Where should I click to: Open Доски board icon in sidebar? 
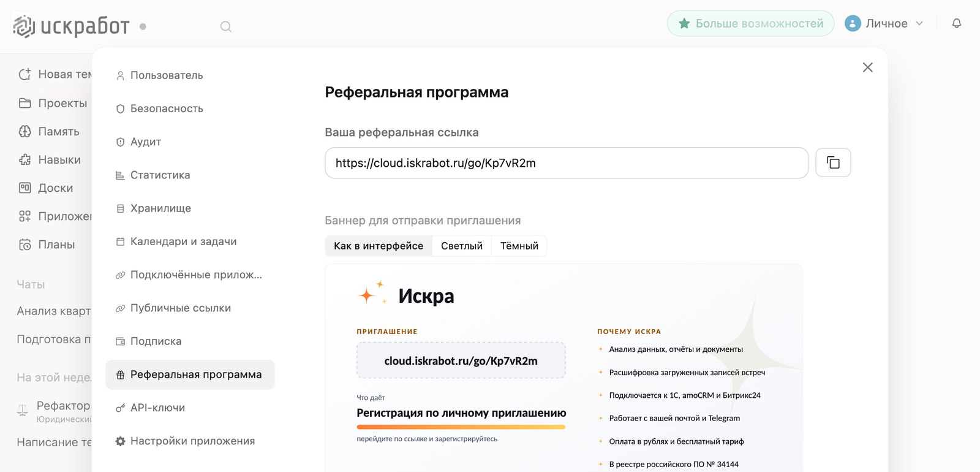click(x=24, y=188)
